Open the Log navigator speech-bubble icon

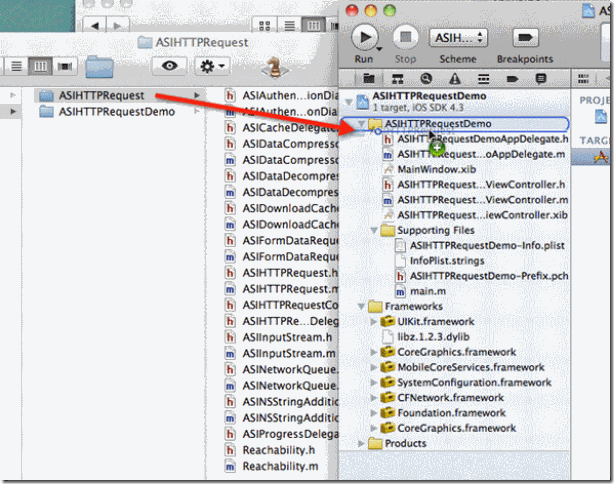point(541,79)
